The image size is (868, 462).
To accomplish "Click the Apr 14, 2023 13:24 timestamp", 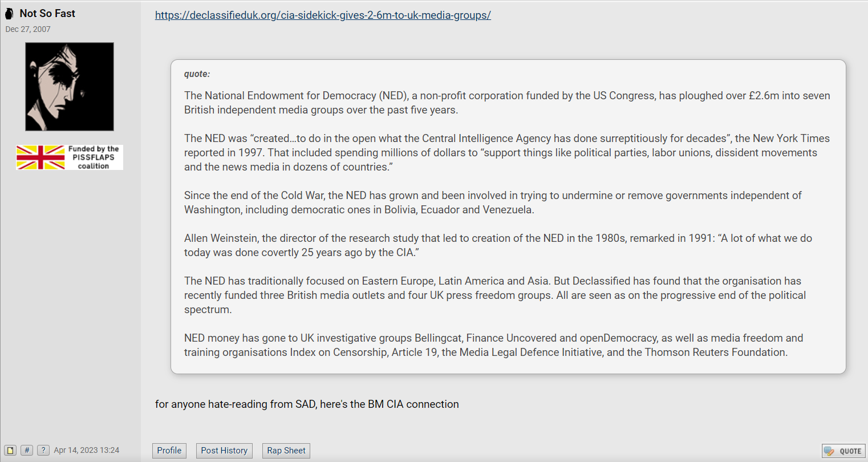I will click(87, 450).
